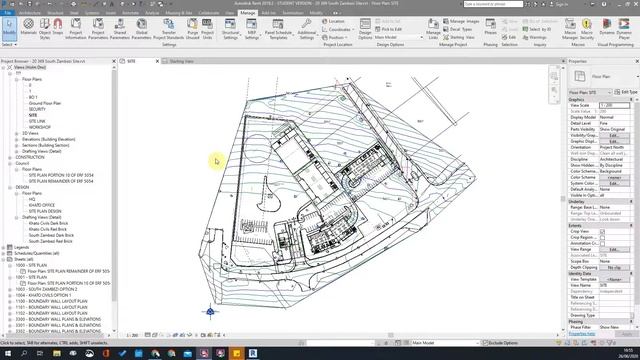Open Main Model design option dropdown
This screenshot has height=360, width=640.
399,38
